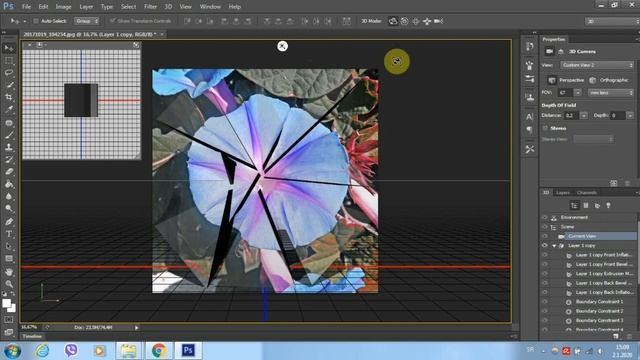Toggle visibility of Layer 1 copy Extrusion Material

click(x=544, y=273)
